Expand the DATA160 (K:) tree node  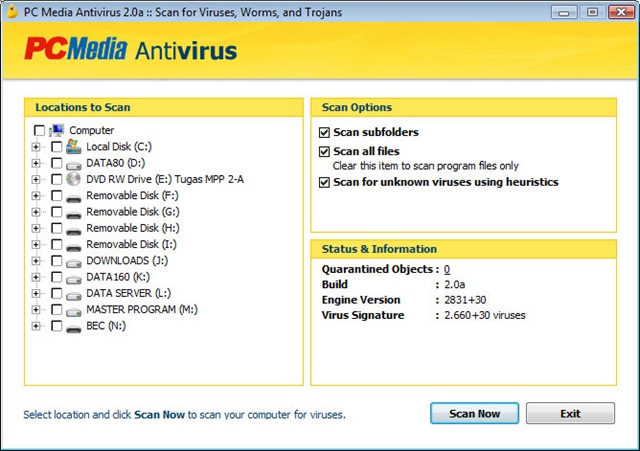click(36, 277)
